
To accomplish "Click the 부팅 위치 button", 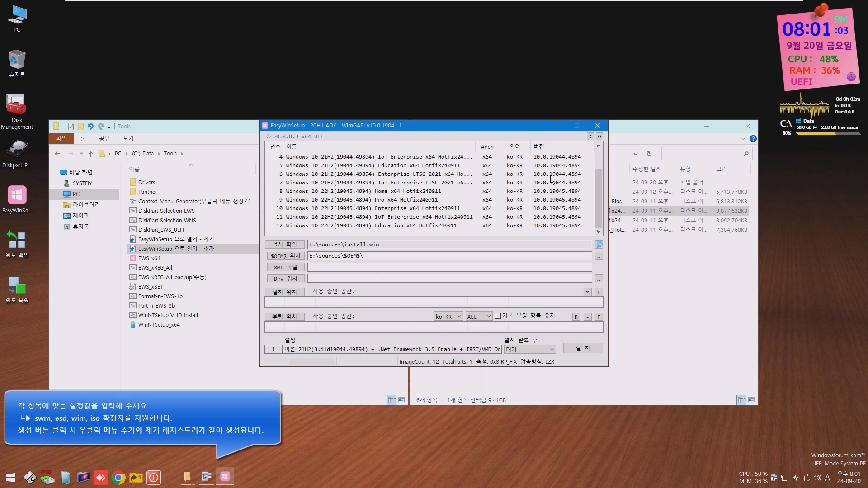I will [x=284, y=317].
